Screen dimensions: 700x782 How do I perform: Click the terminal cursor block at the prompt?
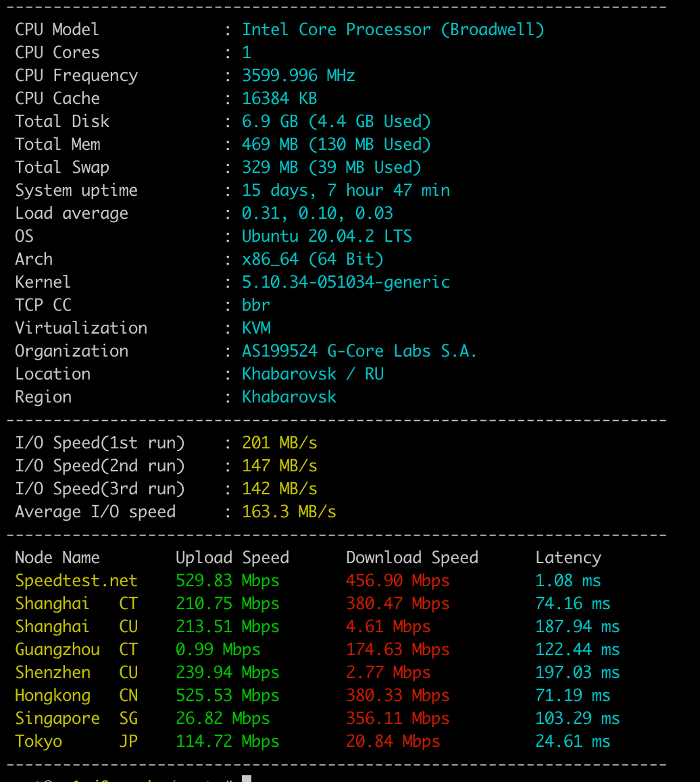(247, 779)
